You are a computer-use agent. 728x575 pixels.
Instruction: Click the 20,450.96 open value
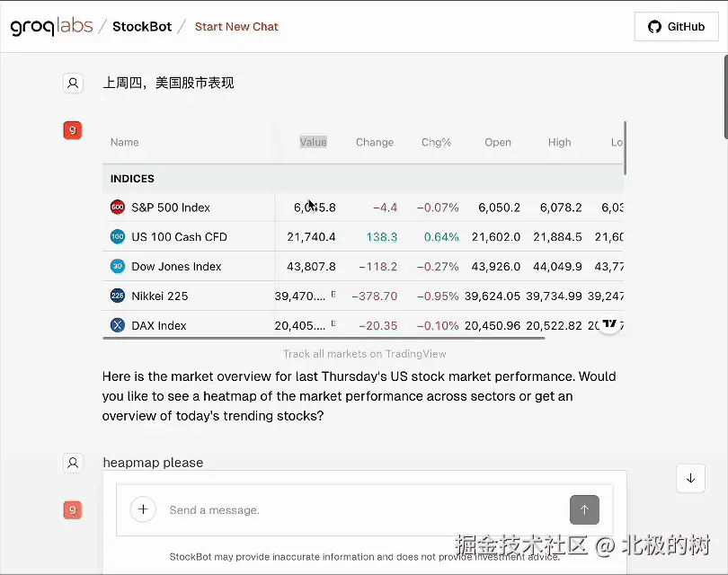pos(493,325)
